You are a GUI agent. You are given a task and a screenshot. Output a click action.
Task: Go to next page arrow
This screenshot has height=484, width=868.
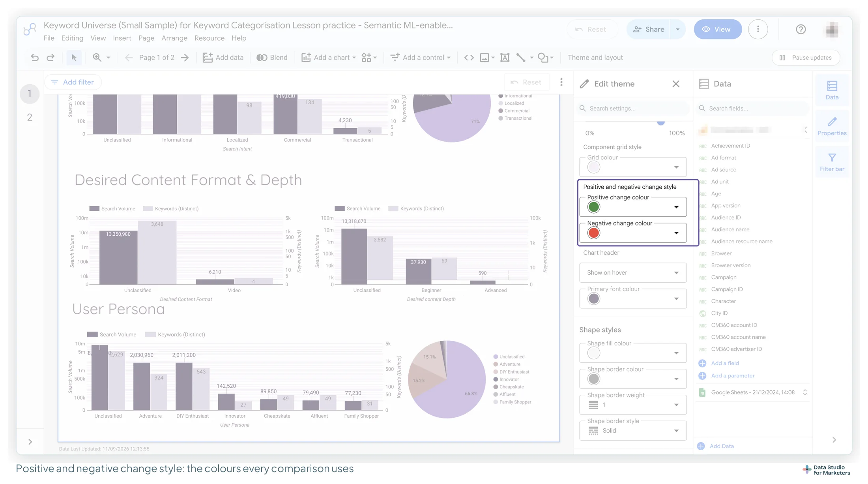point(185,58)
